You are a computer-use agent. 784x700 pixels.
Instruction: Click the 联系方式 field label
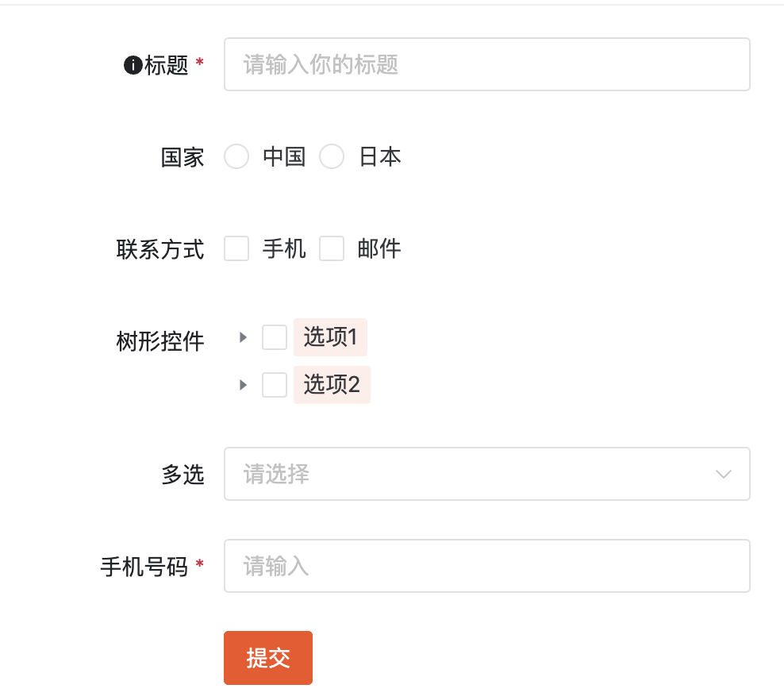[159, 248]
